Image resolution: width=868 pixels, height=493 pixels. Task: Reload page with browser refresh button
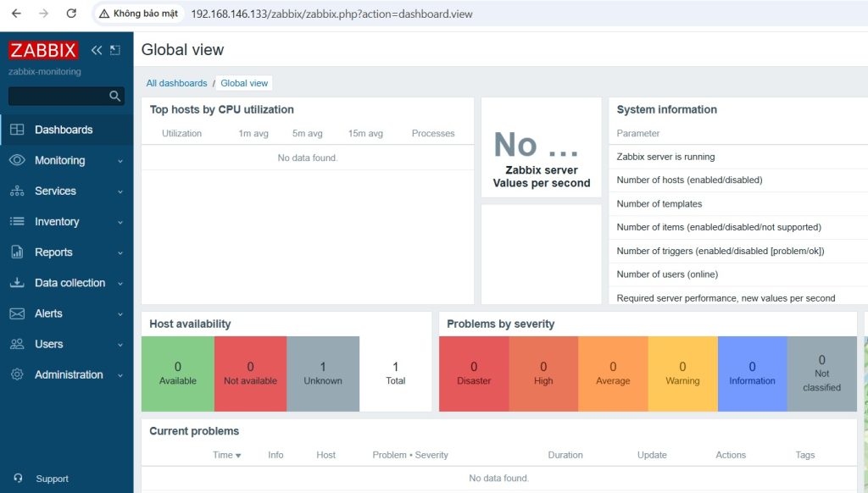(x=71, y=14)
